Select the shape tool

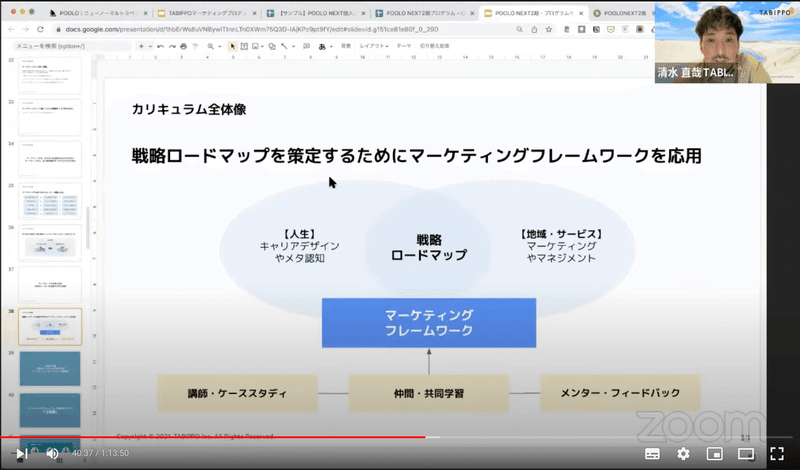click(x=271, y=46)
